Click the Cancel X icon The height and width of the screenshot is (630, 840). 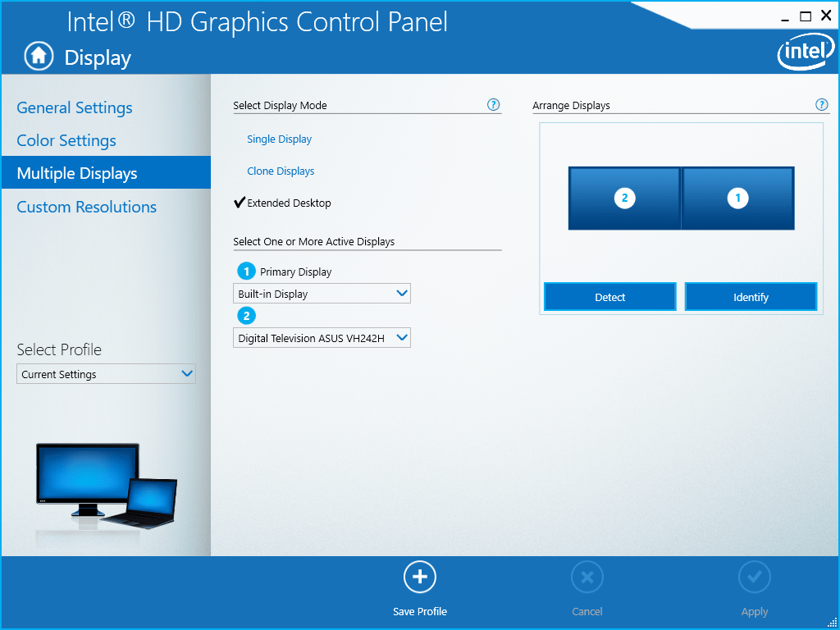pos(587,577)
